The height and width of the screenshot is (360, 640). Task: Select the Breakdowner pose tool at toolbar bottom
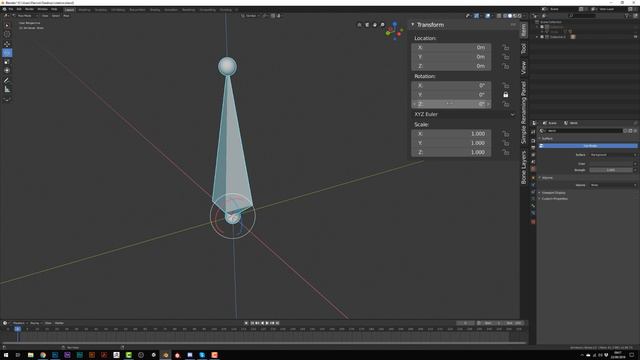click(x=7, y=99)
